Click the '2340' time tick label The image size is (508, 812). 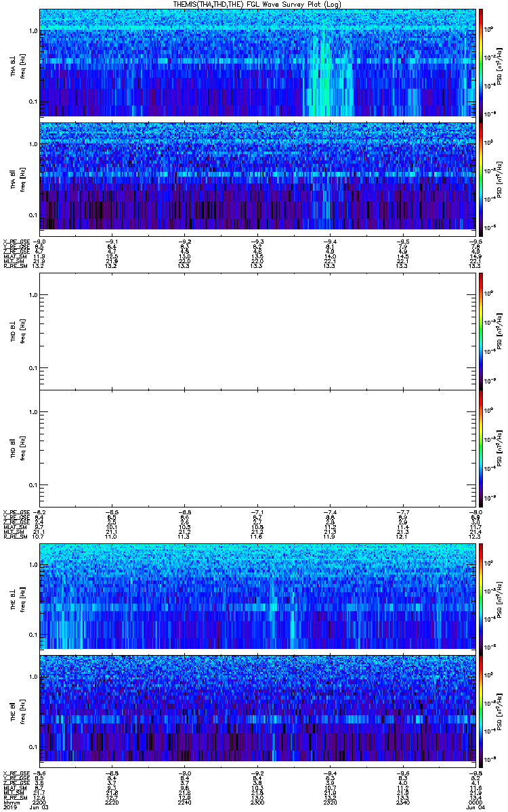pyautogui.click(x=403, y=802)
